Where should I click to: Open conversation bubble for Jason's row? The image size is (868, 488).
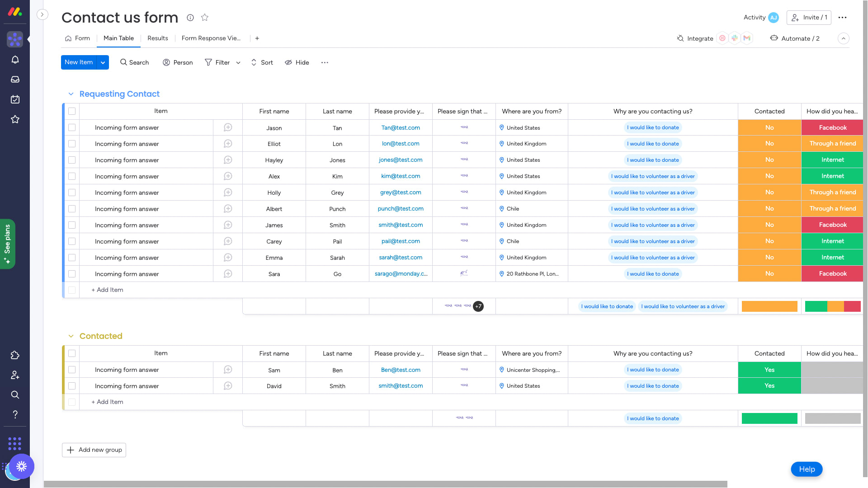[x=228, y=127]
